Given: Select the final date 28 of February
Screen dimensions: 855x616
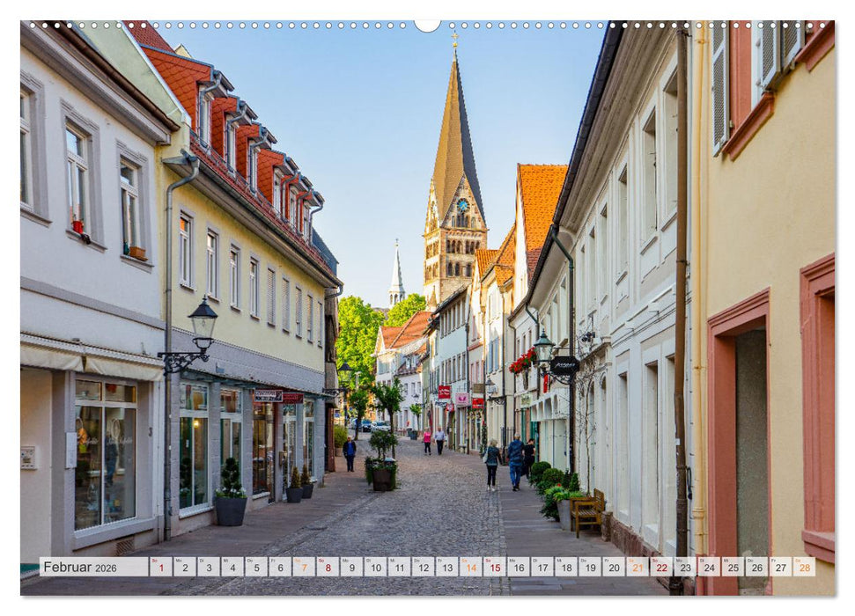Looking at the screenshot, I should [x=804, y=569].
